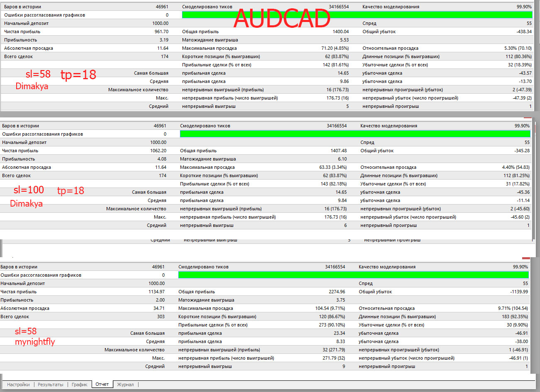The width and height of the screenshot is (540, 392).
Task: Switch to the Результаты tab
Action: tap(51, 385)
